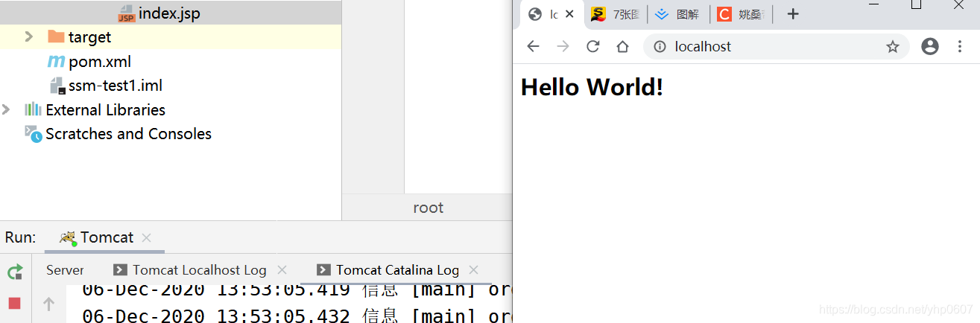Open a new browser tab
Screen dimensions: 980x323
(x=793, y=14)
